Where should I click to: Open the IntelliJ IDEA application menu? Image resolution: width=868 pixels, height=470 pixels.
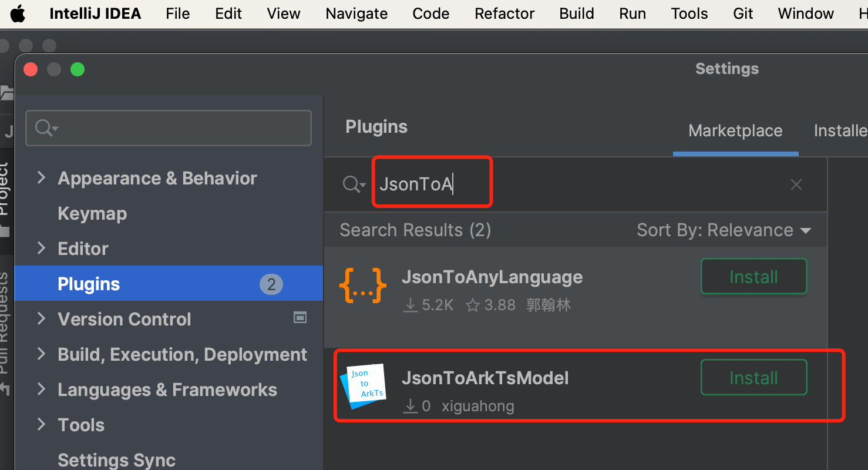point(95,14)
